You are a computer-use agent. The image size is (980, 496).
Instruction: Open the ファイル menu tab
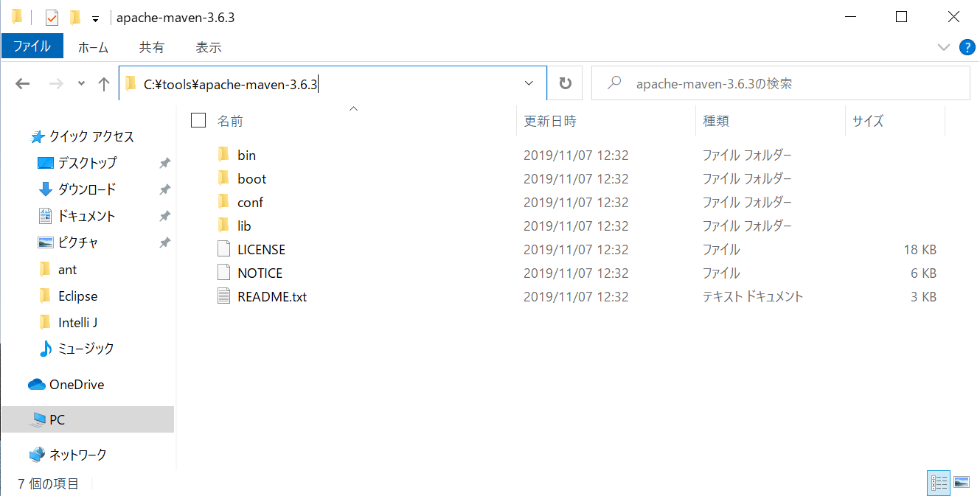(x=32, y=47)
